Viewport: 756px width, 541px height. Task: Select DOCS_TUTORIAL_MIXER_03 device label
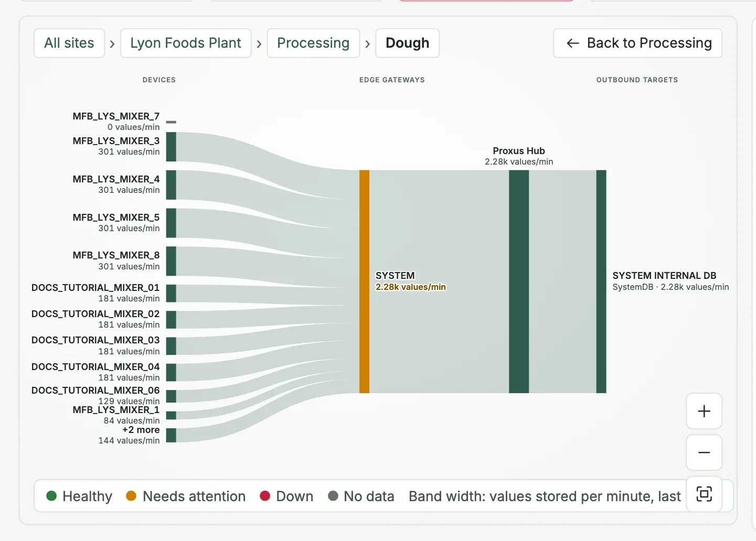point(95,340)
